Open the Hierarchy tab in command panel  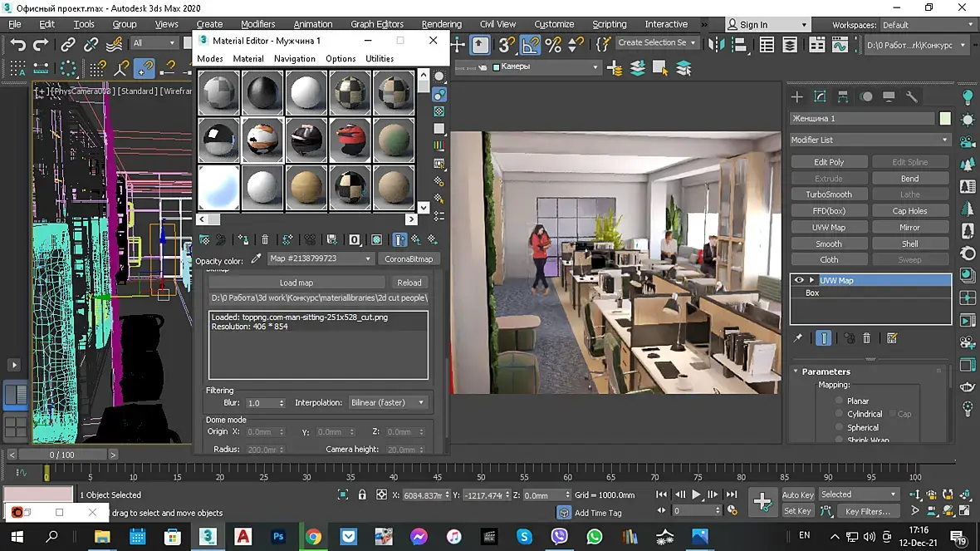(x=843, y=97)
